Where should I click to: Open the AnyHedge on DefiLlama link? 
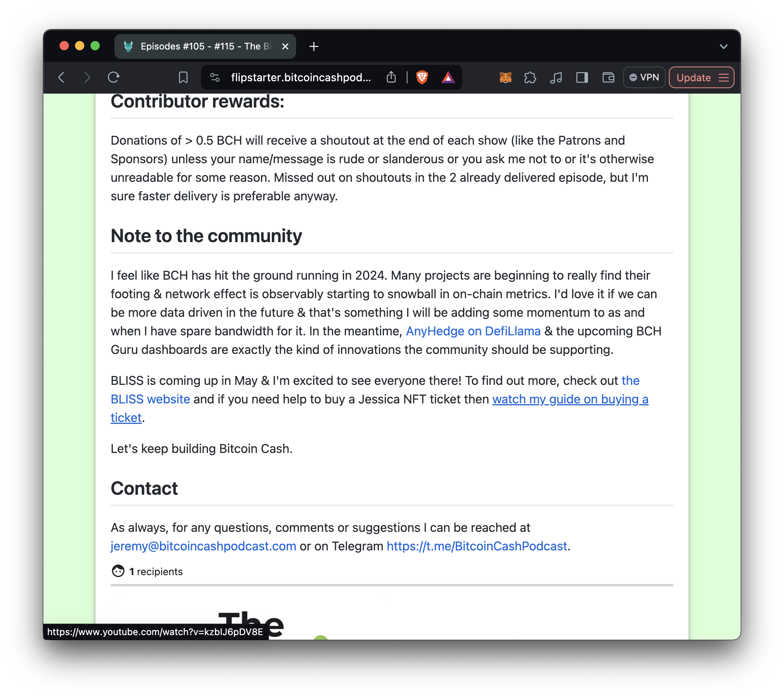pos(473,331)
